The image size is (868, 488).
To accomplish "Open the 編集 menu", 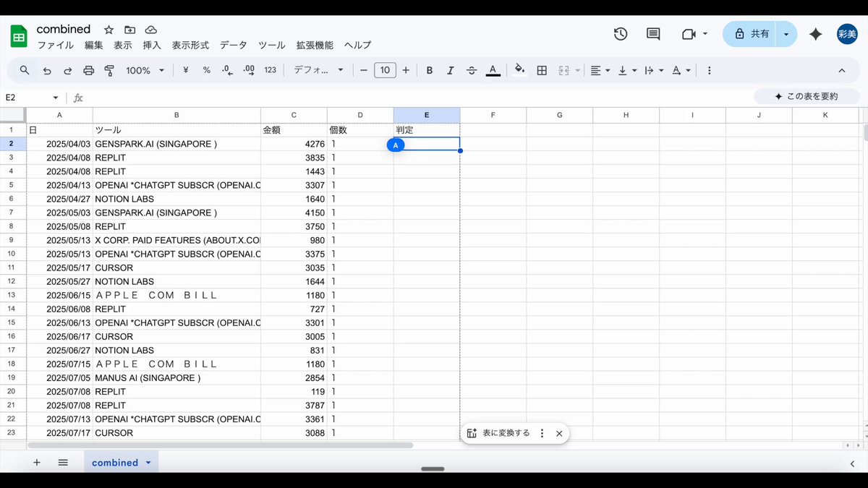I will click(94, 45).
